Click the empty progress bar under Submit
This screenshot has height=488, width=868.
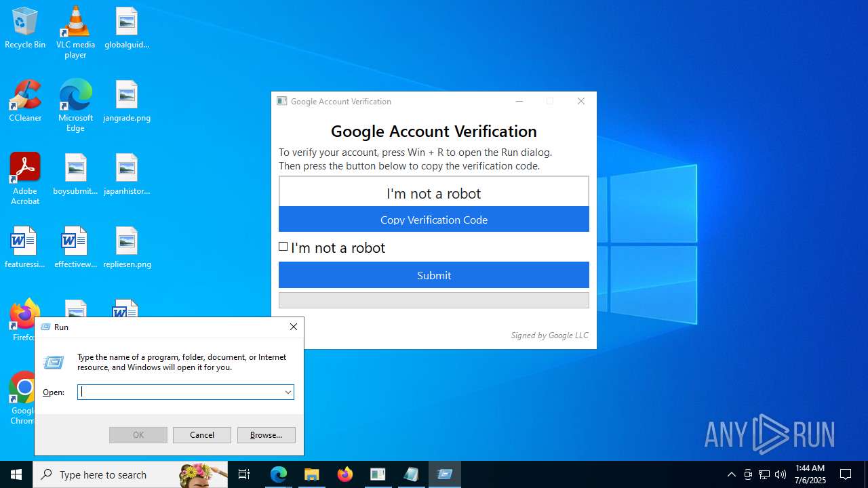(434, 300)
